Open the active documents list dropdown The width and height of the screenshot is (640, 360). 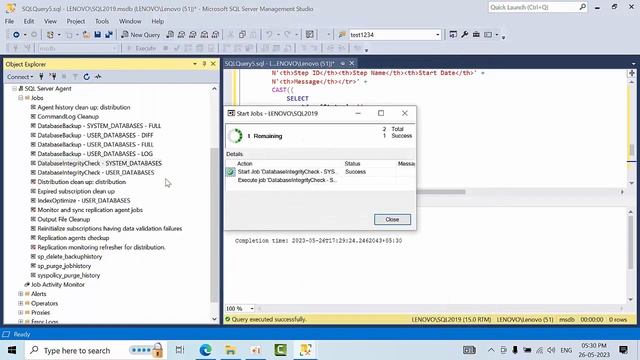click(x=633, y=64)
